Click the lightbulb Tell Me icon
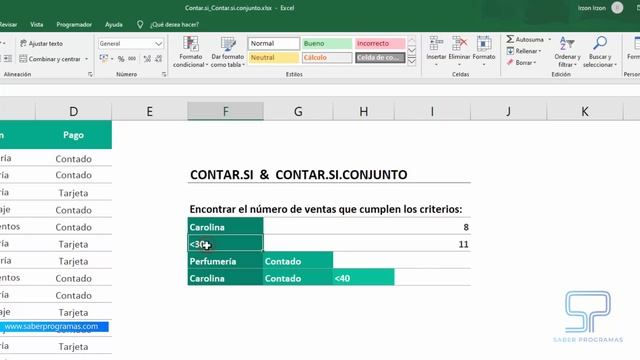 (140, 24)
